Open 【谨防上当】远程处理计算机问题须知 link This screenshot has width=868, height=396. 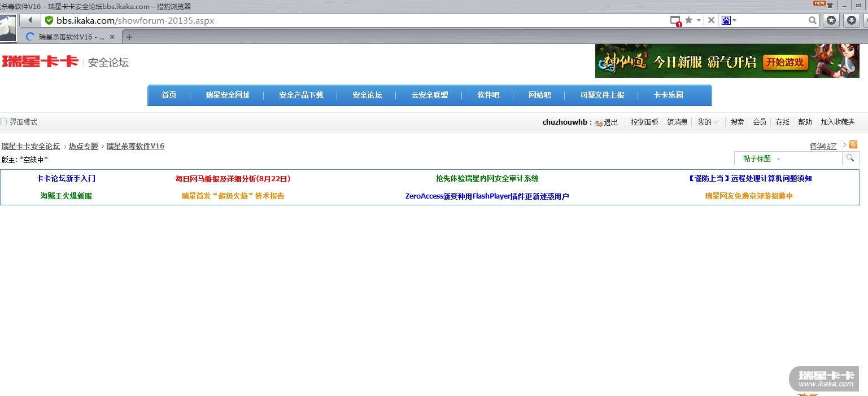click(749, 178)
